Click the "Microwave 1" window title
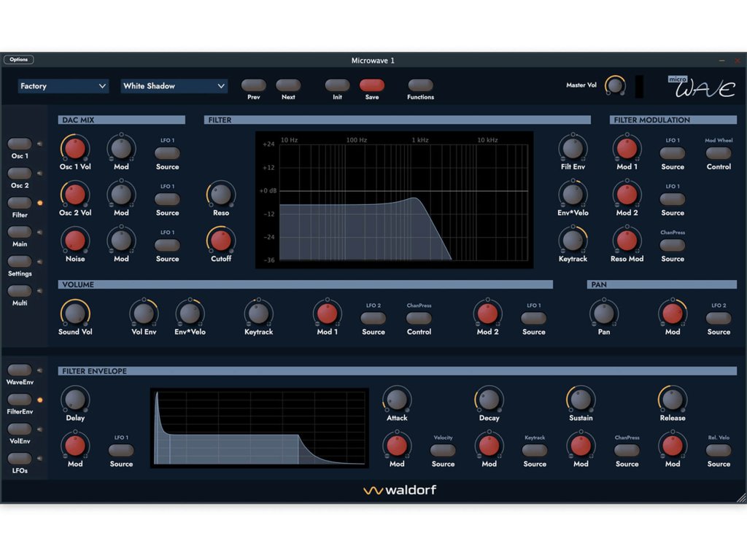The height and width of the screenshot is (560, 747). coord(373,61)
